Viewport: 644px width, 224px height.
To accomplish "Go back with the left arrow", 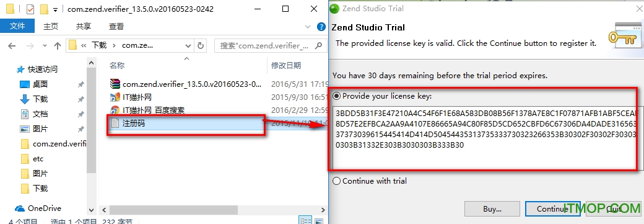I will (x=12, y=46).
